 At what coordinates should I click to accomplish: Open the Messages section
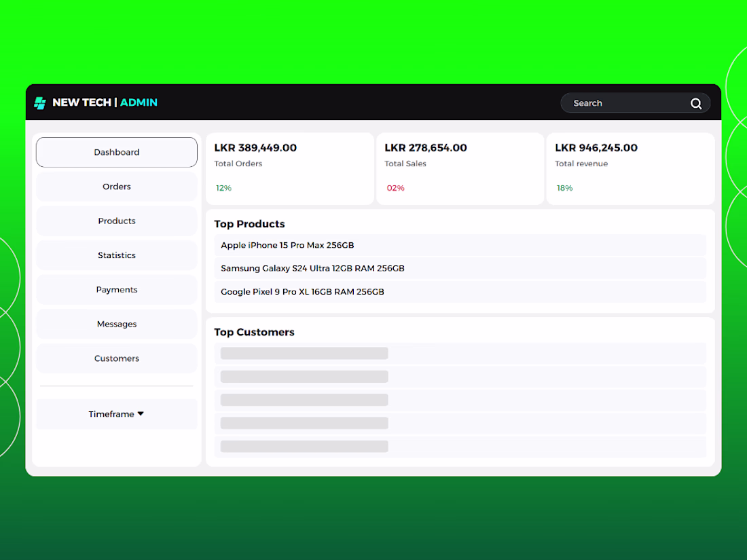pos(117,324)
